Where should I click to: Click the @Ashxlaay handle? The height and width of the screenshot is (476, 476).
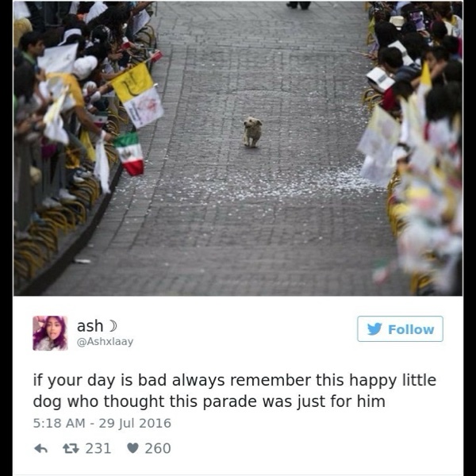[x=105, y=341]
